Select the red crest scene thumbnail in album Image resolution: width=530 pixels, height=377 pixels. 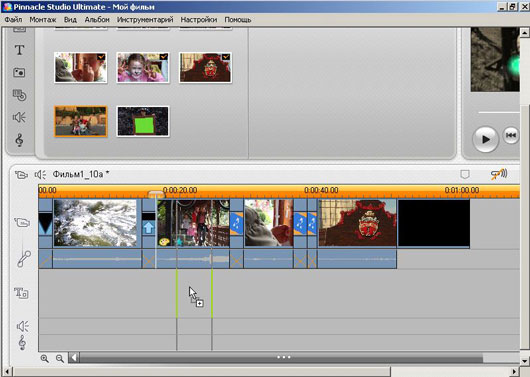pyautogui.click(x=205, y=67)
